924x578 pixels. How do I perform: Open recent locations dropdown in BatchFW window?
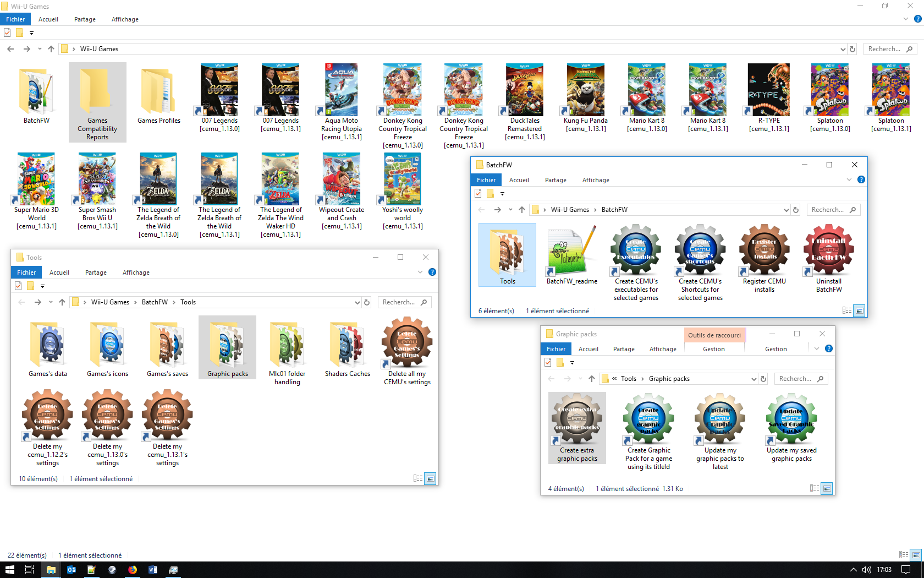510,210
